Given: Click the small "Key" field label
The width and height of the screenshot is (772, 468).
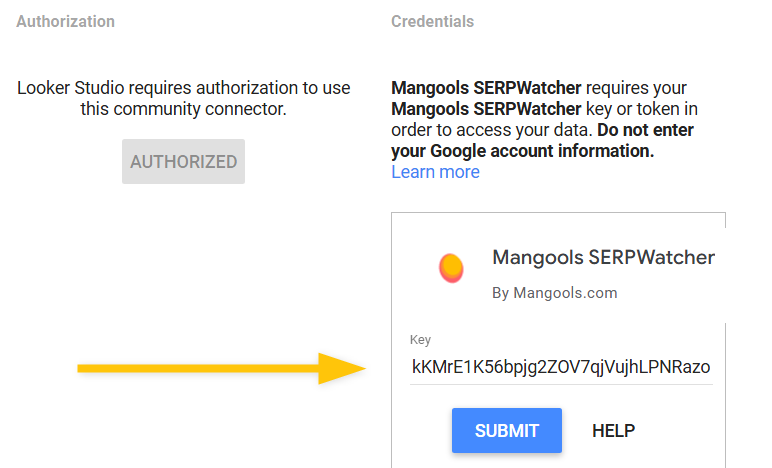Looking at the screenshot, I should (420, 340).
